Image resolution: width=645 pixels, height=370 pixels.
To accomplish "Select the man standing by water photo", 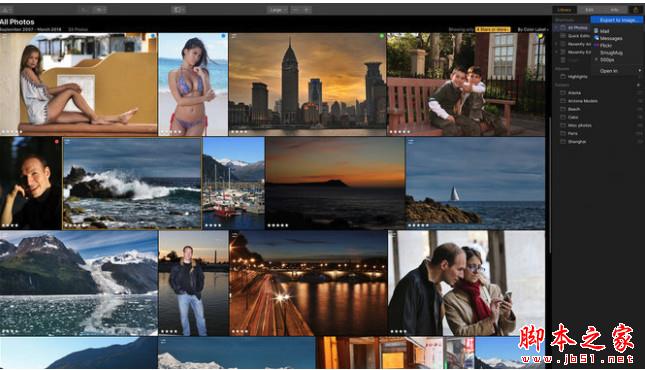I will pyautogui.click(x=194, y=283).
